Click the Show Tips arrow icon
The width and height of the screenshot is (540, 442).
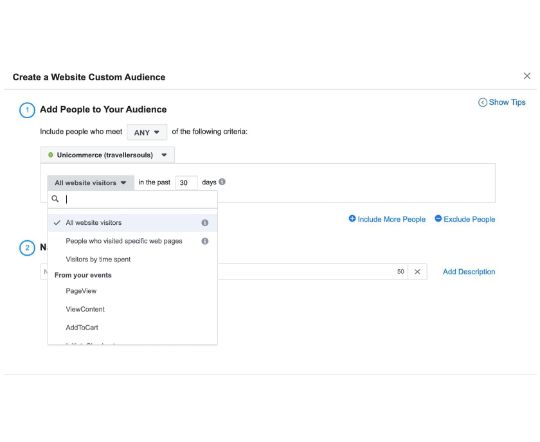point(482,102)
